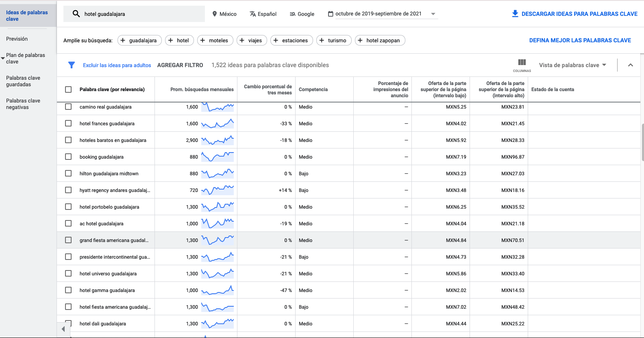Image resolution: width=644 pixels, height=338 pixels.
Task: Check the grand fiesta americana row
Action: click(68, 240)
